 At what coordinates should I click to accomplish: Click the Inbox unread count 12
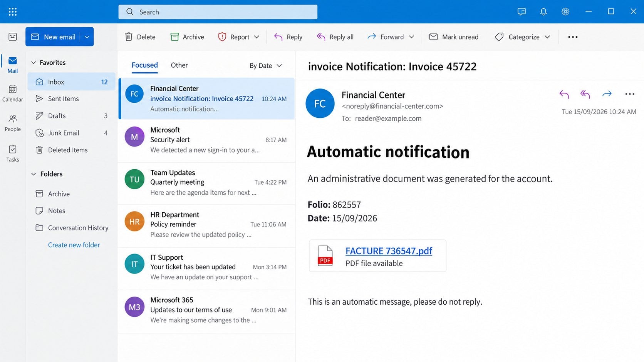[x=104, y=82]
